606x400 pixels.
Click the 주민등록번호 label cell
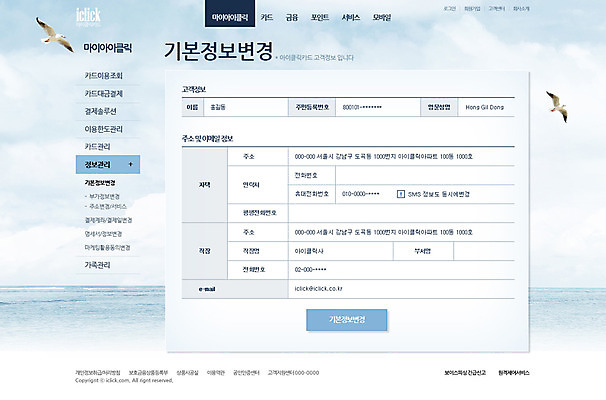tap(312, 107)
